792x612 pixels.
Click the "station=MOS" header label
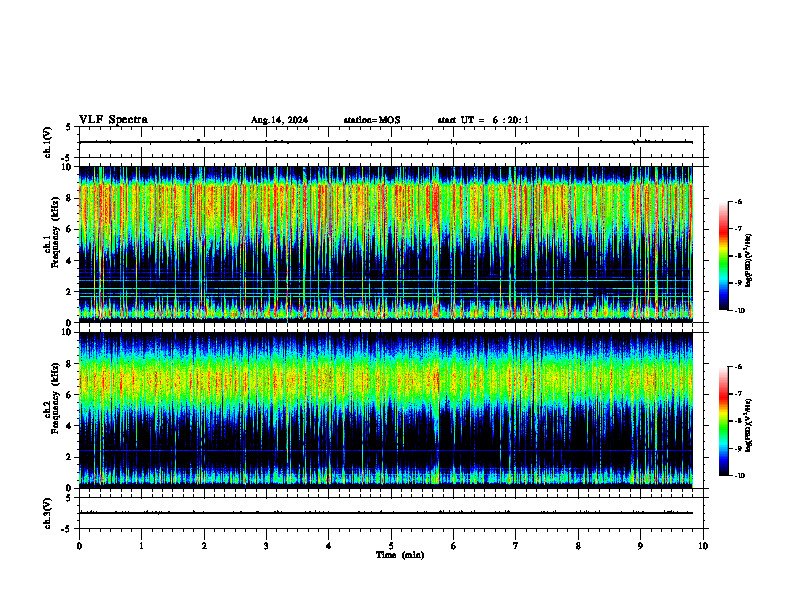(x=372, y=120)
